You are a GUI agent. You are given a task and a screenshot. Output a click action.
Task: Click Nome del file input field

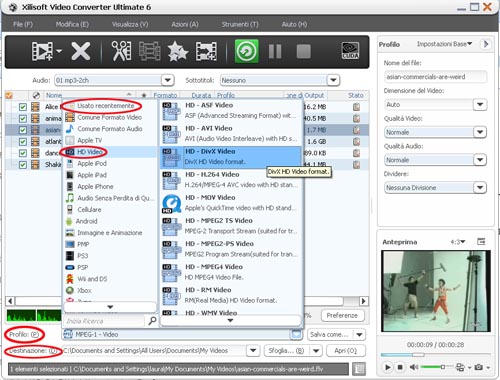pos(435,77)
